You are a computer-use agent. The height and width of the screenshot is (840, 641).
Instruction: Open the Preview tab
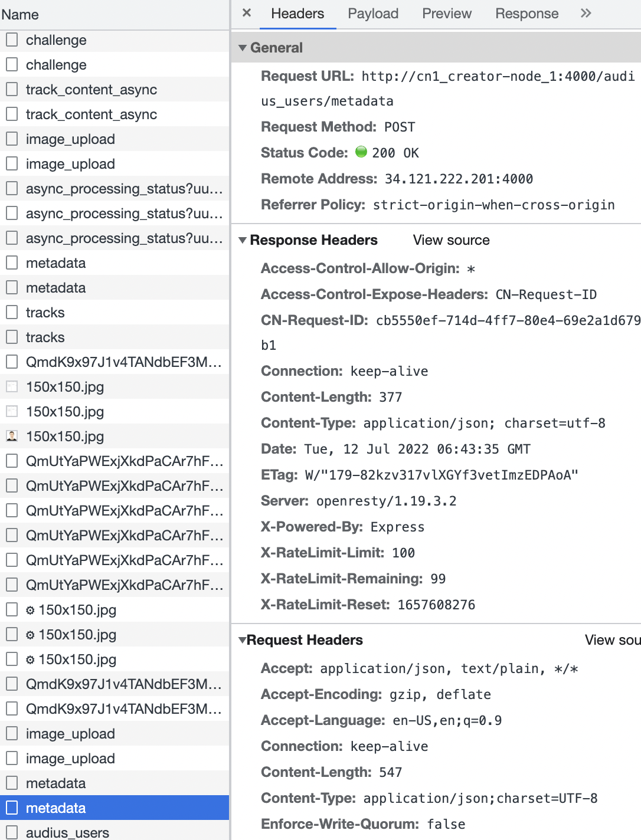point(447,14)
